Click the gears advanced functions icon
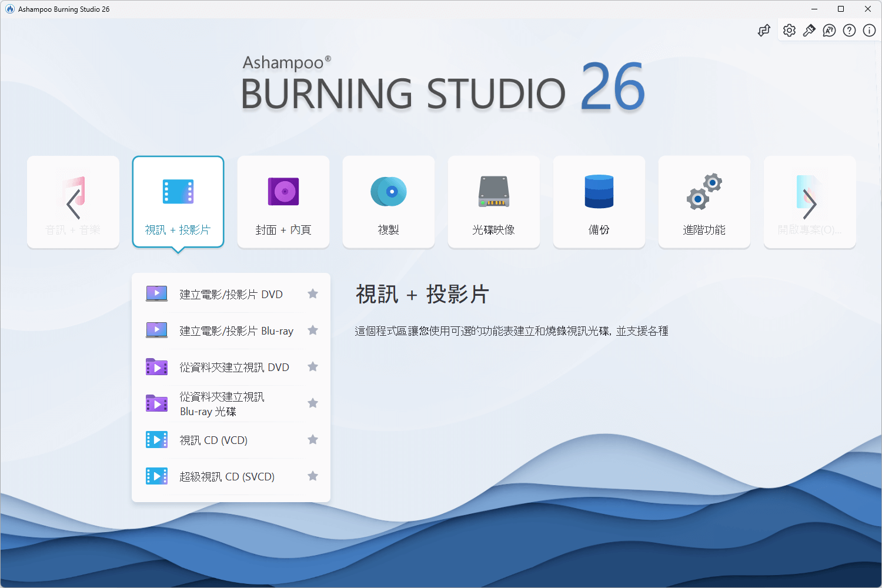Image resolution: width=882 pixels, height=588 pixels. [x=704, y=192]
